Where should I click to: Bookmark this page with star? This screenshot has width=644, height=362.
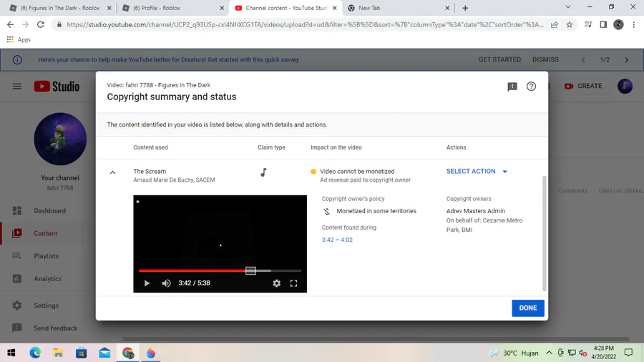pos(570,24)
